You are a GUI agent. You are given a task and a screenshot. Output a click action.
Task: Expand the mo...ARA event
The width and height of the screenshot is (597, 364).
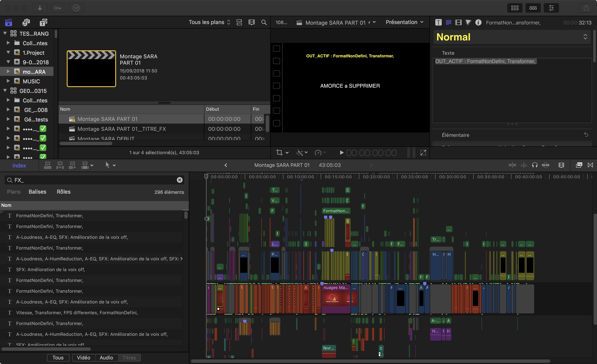(x=8, y=71)
